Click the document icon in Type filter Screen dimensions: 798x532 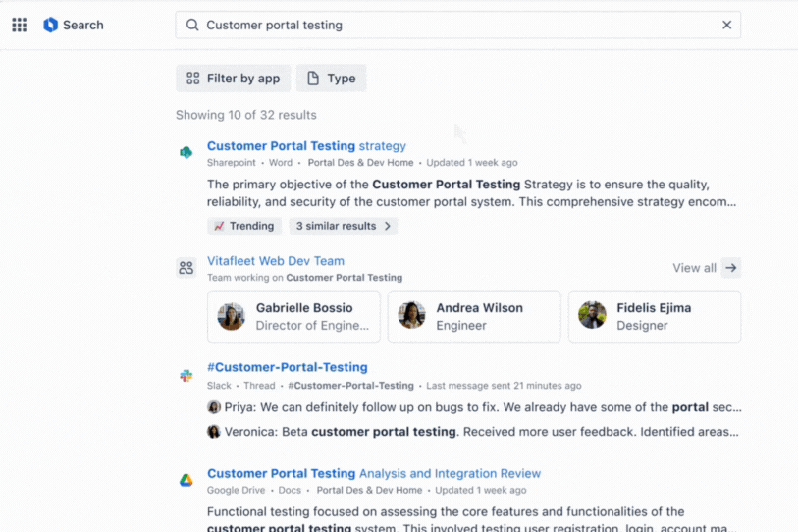pyautogui.click(x=313, y=78)
